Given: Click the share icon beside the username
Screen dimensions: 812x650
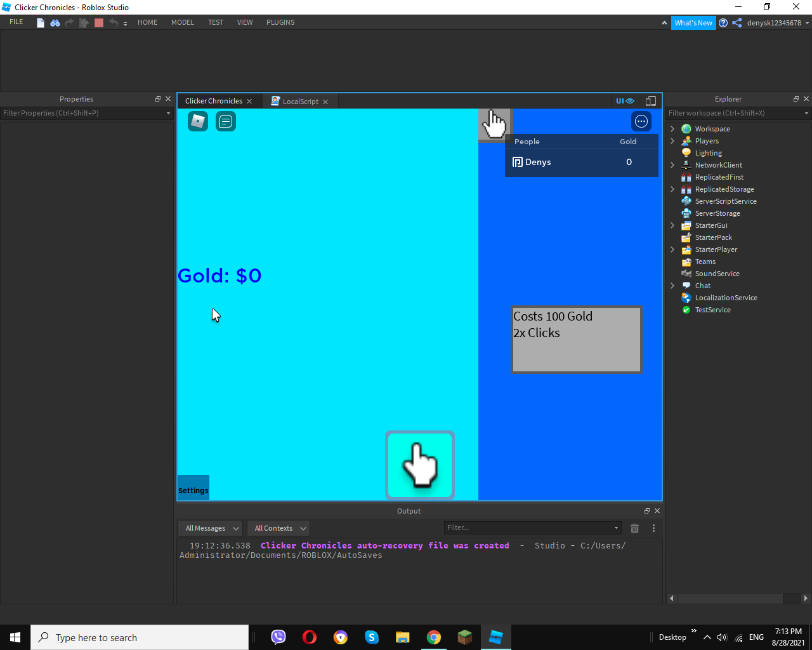Looking at the screenshot, I should tap(737, 23).
